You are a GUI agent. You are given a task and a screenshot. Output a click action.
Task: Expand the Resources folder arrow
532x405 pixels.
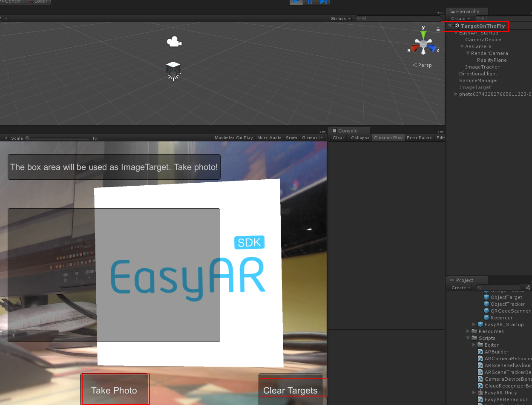tap(469, 331)
